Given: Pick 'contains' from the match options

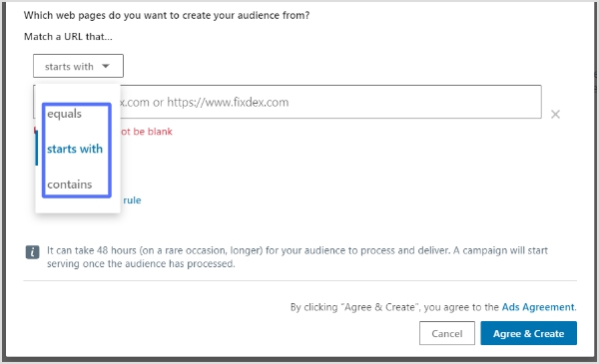Looking at the screenshot, I should [x=70, y=184].
